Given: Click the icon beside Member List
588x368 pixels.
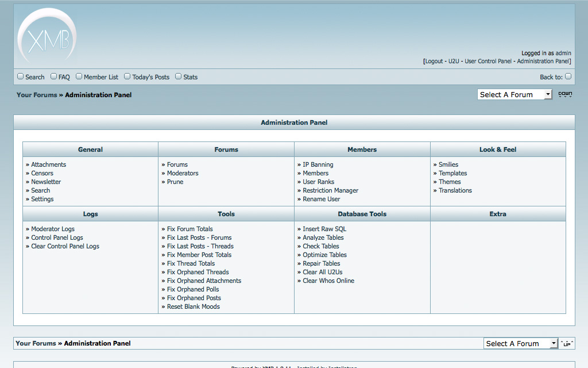Looking at the screenshot, I should 79,76.
